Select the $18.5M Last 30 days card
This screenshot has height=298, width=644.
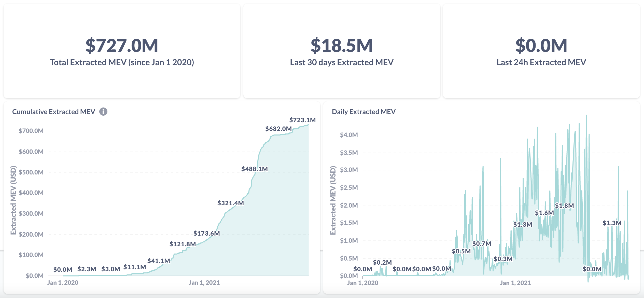pos(342,50)
